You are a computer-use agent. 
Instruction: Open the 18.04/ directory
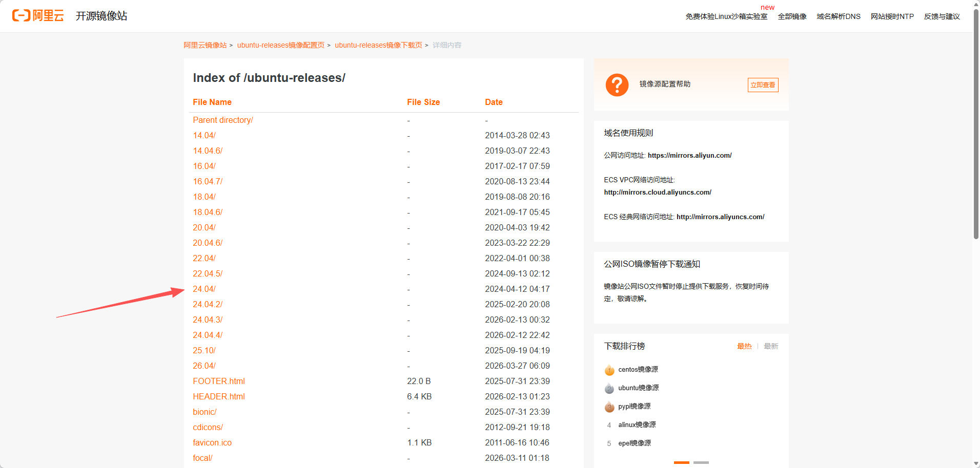tap(204, 197)
